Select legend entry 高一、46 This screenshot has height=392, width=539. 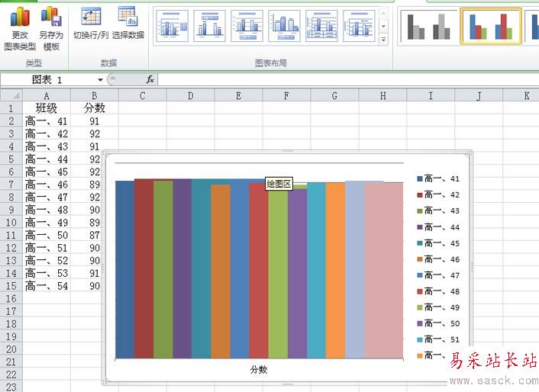[438, 259]
